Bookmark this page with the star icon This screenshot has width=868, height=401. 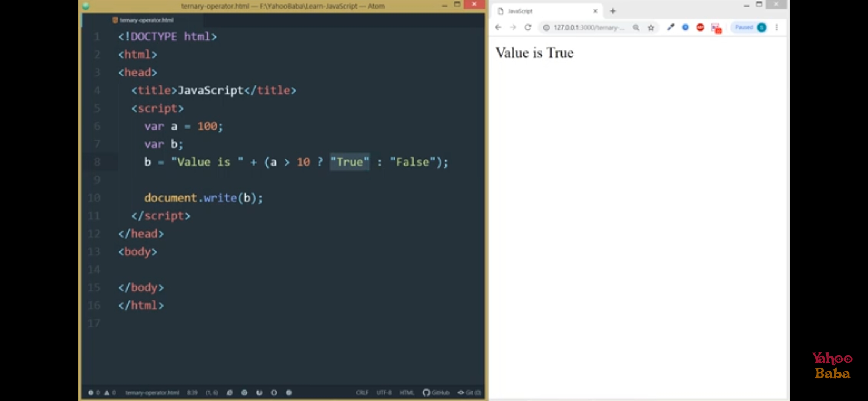651,27
